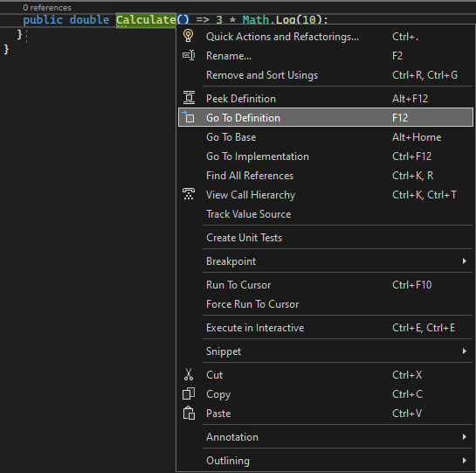Select Execute in Interactive
Image resolution: width=476 pixels, height=473 pixels.
pos(326,328)
